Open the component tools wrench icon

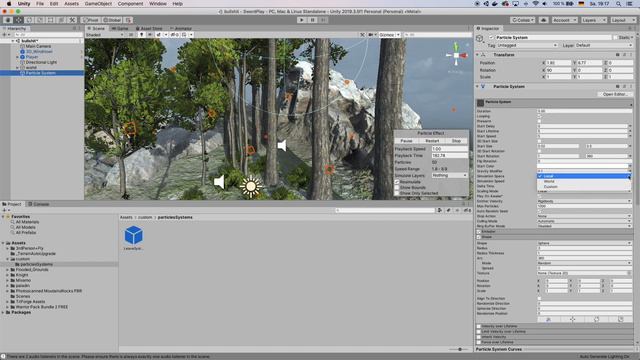pyautogui.click(x=362, y=35)
